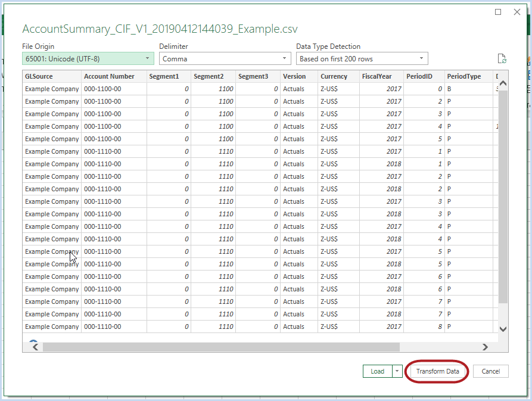The width and height of the screenshot is (532, 401).
Task: Click Example Company in the PeriodID 0 row
Action: [52, 89]
